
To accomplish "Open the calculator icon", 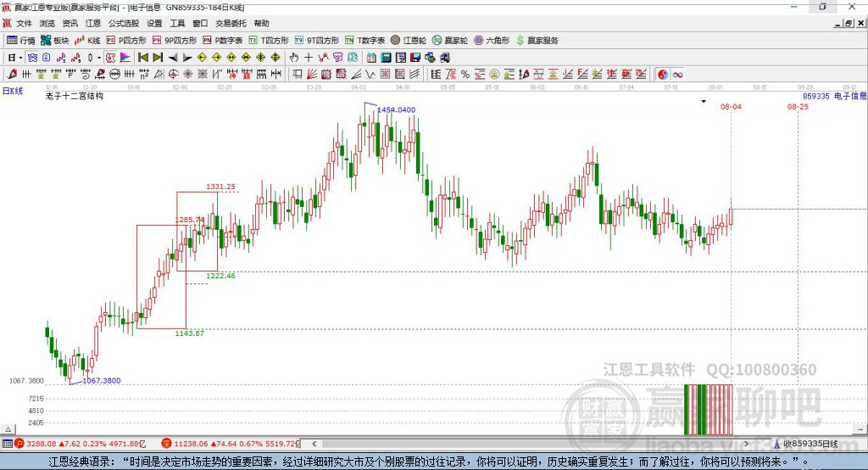I will click(x=387, y=58).
